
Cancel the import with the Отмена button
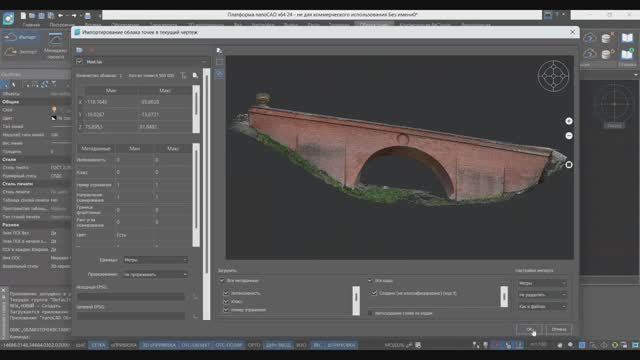click(559, 329)
